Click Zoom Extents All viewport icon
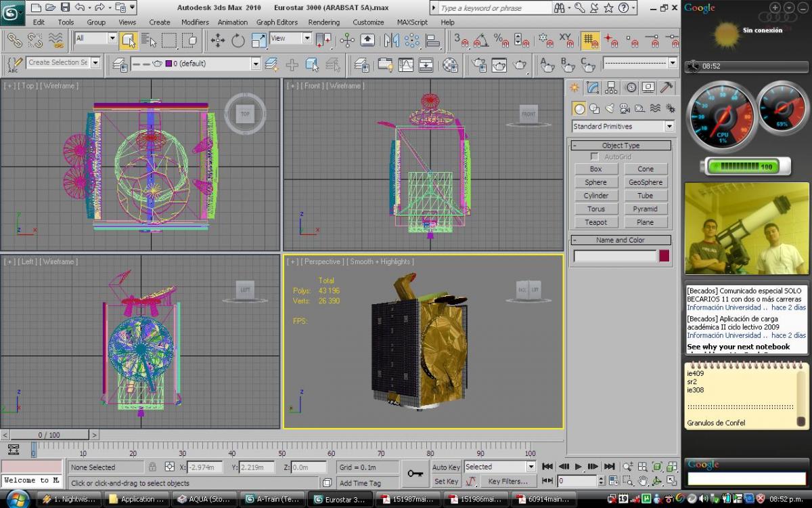This screenshot has width=812, height=508. click(672, 467)
